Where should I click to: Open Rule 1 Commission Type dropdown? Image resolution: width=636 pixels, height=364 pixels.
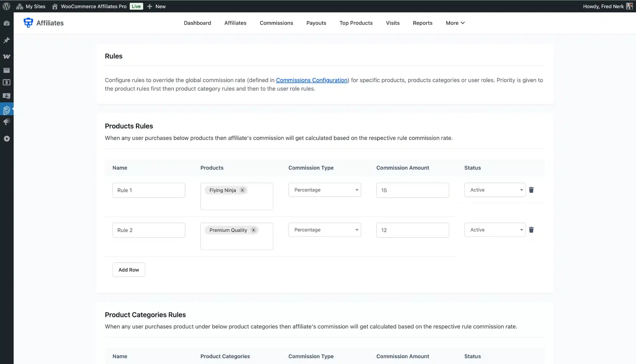324,190
